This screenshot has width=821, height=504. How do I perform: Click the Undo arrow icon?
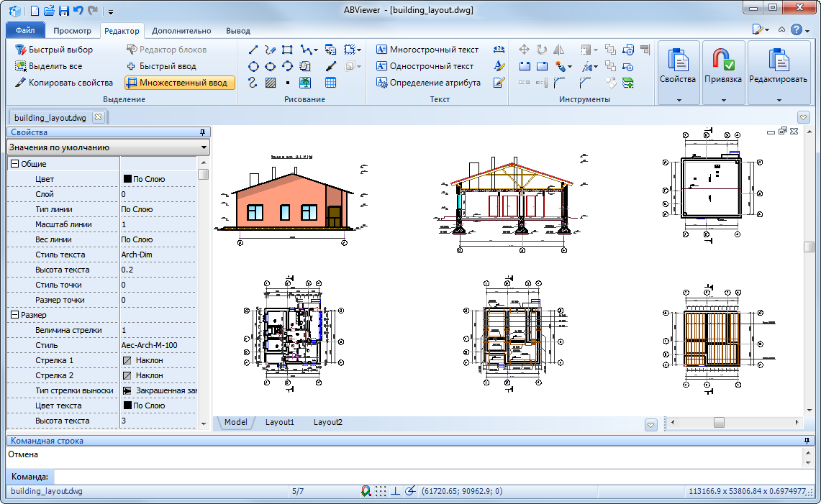78,11
